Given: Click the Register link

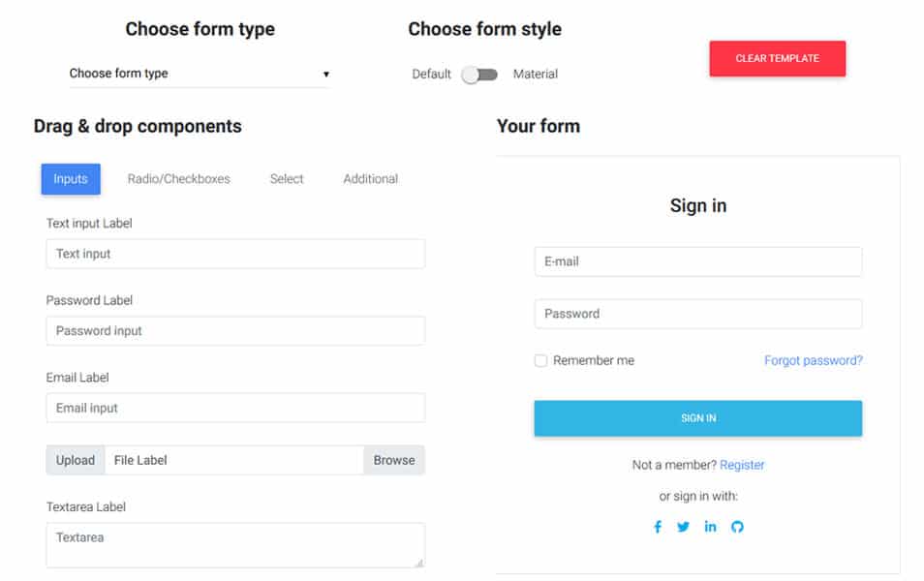Looking at the screenshot, I should tap(742, 466).
